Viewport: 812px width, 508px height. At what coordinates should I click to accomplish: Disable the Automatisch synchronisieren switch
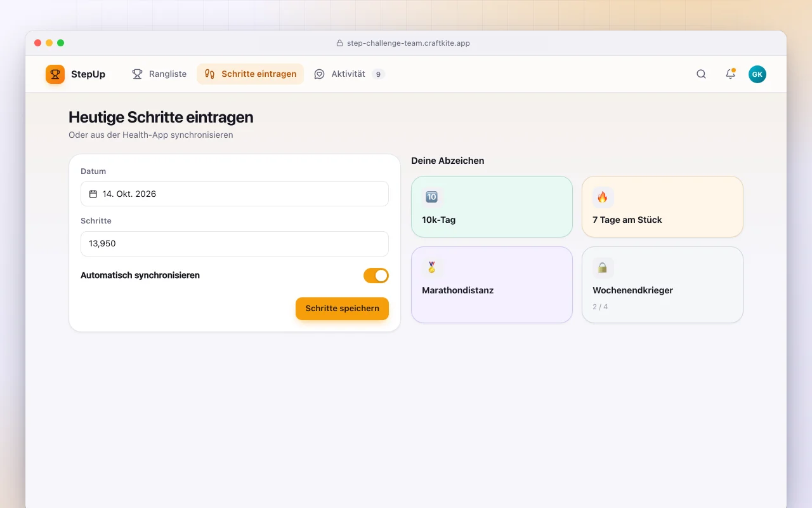point(376,276)
